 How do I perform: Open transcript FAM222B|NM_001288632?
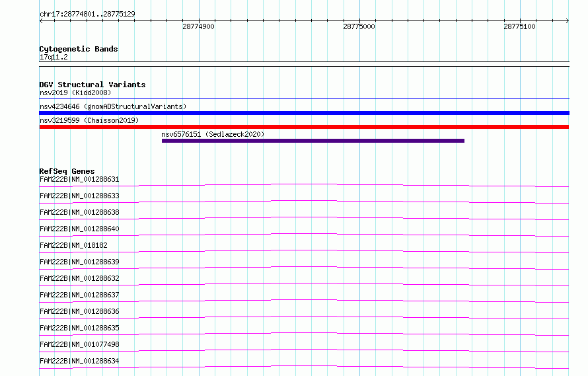coord(79,278)
